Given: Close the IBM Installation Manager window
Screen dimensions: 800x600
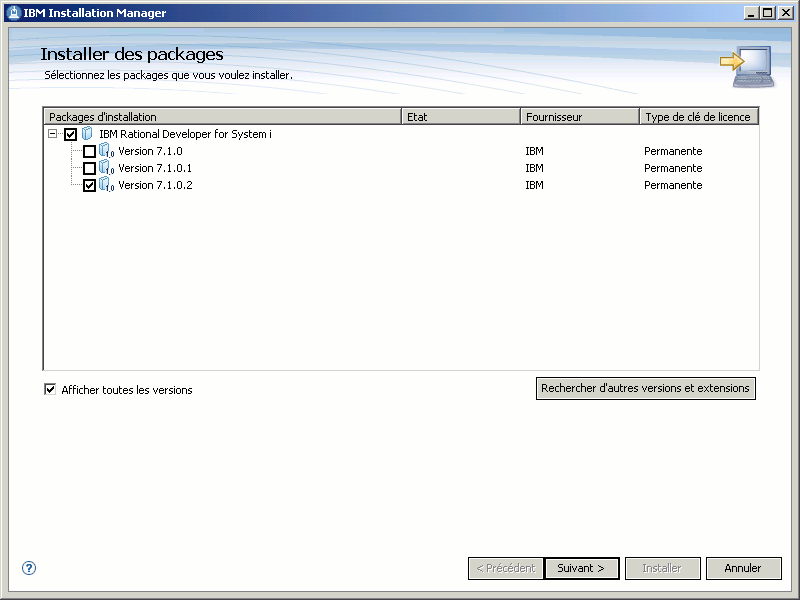Looking at the screenshot, I should [786, 13].
